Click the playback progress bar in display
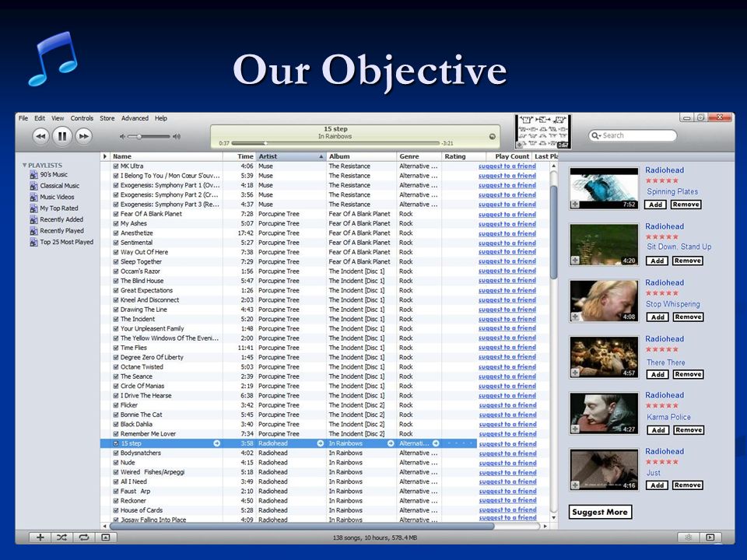 click(335, 143)
